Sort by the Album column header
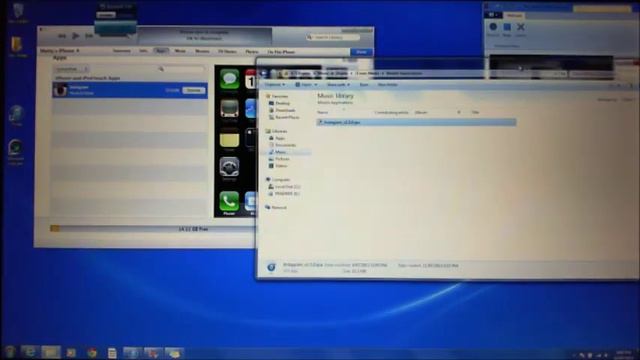 tap(421, 112)
